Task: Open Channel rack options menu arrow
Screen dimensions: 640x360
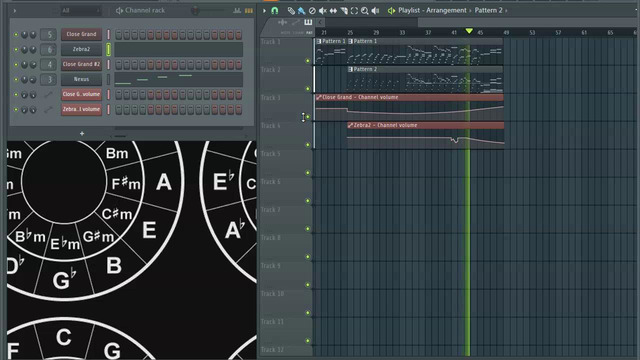Action: tap(14, 11)
